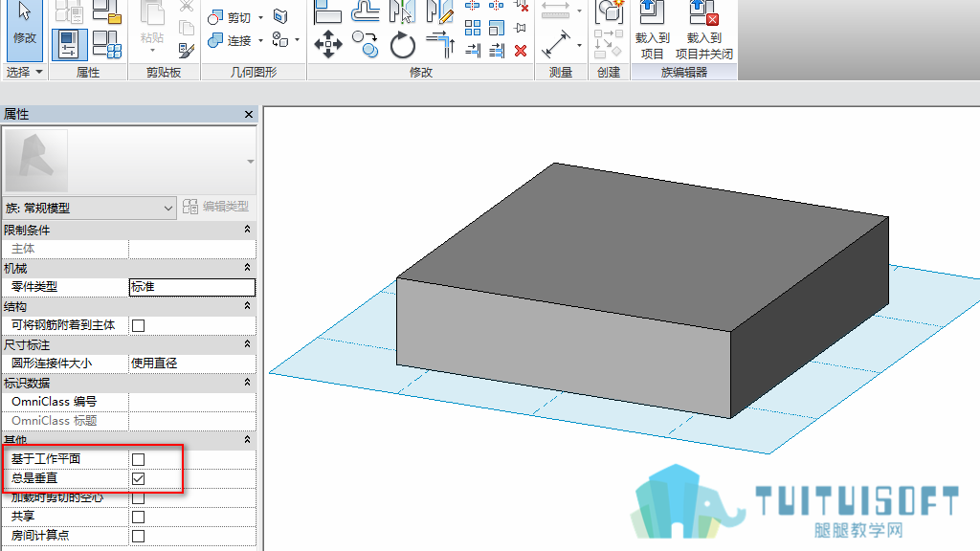The height and width of the screenshot is (551, 980).
Task: Click the Match Type Properties paintbrush icon
Action: coord(186,50)
